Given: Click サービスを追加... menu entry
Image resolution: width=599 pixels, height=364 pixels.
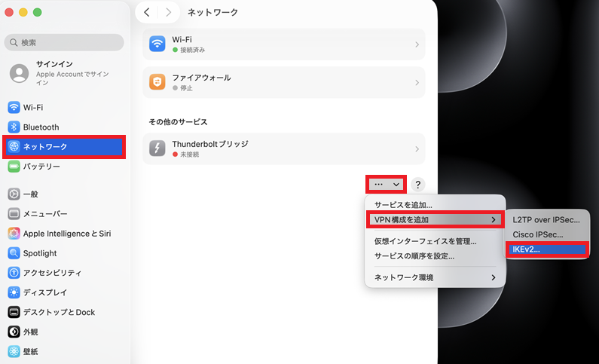Looking at the screenshot, I should 403,205.
